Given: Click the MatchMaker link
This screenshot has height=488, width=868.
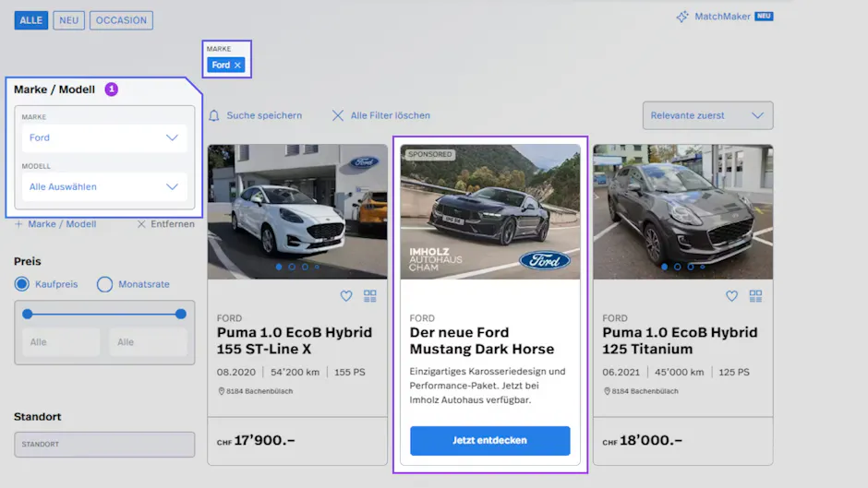Looking at the screenshot, I should click(x=722, y=17).
